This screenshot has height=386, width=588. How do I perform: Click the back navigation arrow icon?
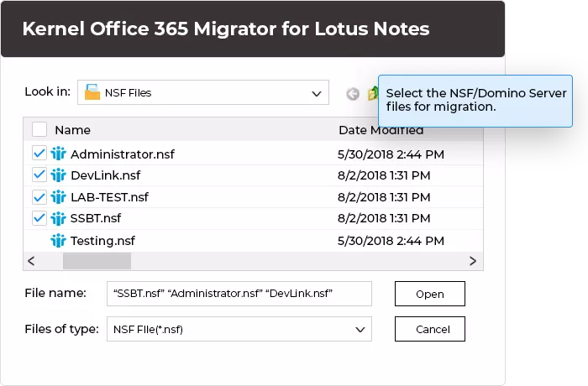click(353, 94)
